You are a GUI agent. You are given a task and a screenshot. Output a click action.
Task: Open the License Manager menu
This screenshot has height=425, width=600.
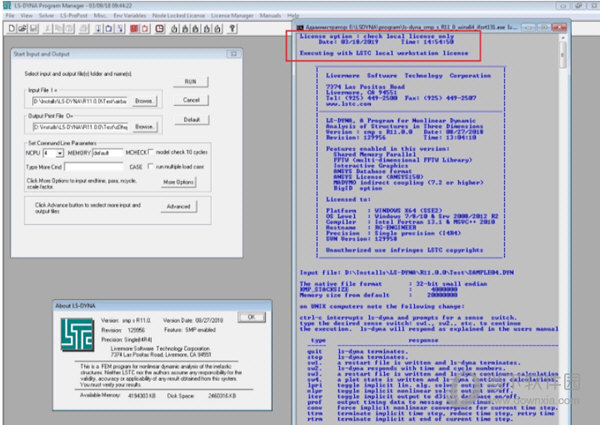tap(232, 16)
